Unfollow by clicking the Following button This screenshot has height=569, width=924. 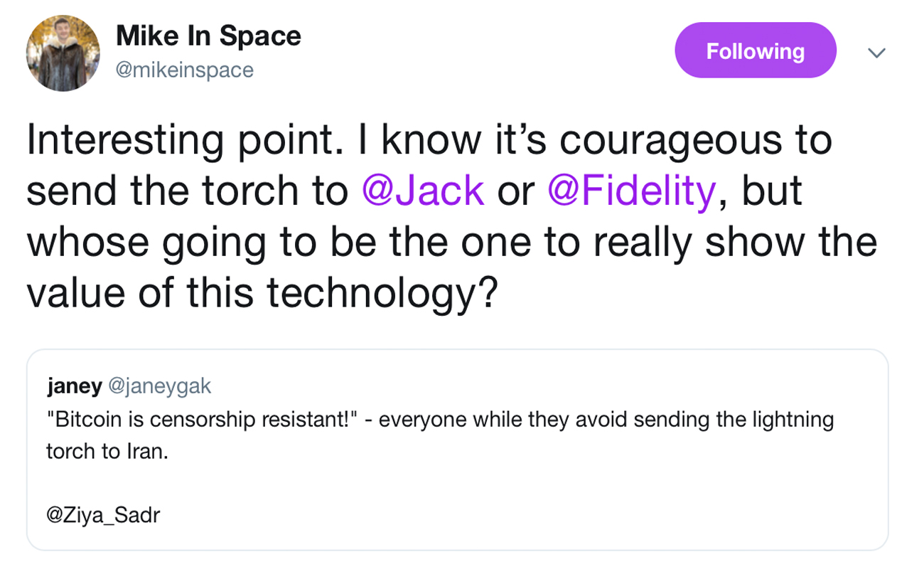tap(755, 50)
